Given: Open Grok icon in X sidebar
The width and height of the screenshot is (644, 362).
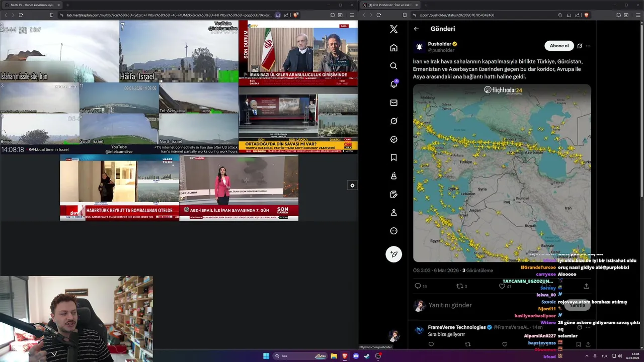Looking at the screenshot, I should 393,121.
